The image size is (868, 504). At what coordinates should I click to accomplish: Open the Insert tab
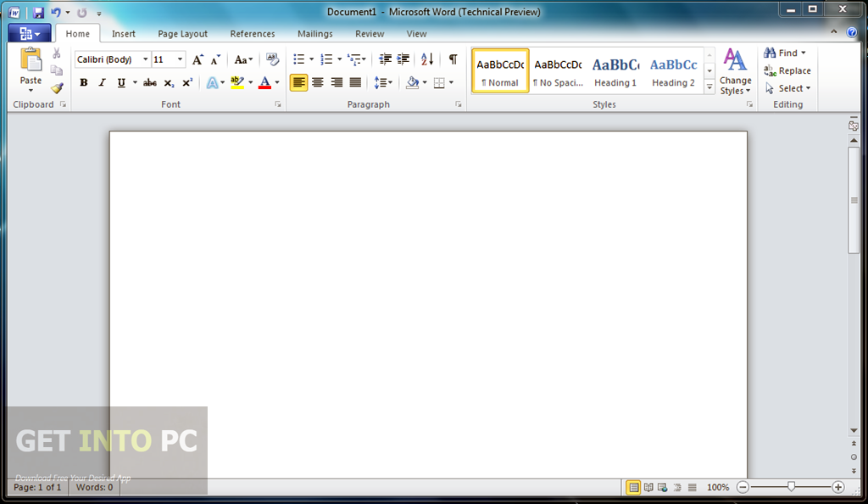point(124,34)
